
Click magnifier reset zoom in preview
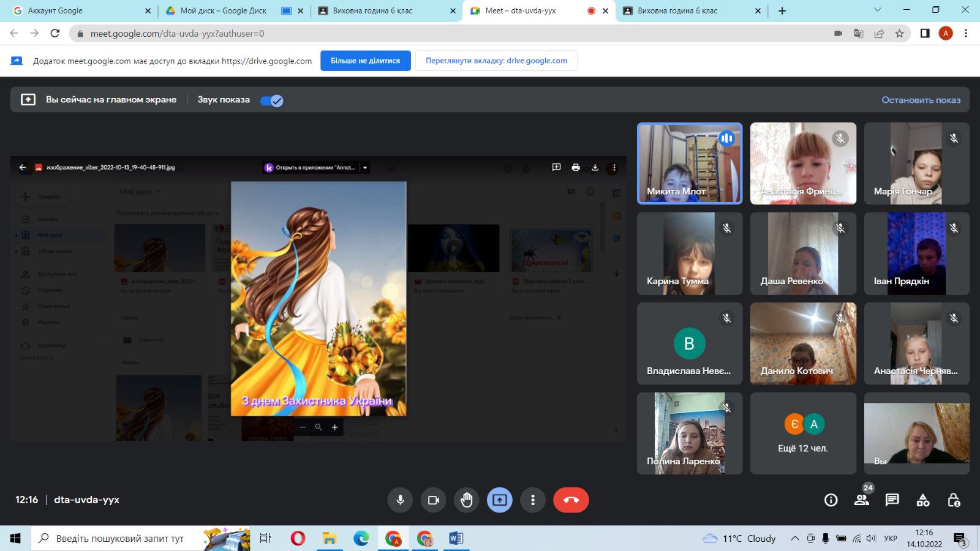pyautogui.click(x=318, y=427)
